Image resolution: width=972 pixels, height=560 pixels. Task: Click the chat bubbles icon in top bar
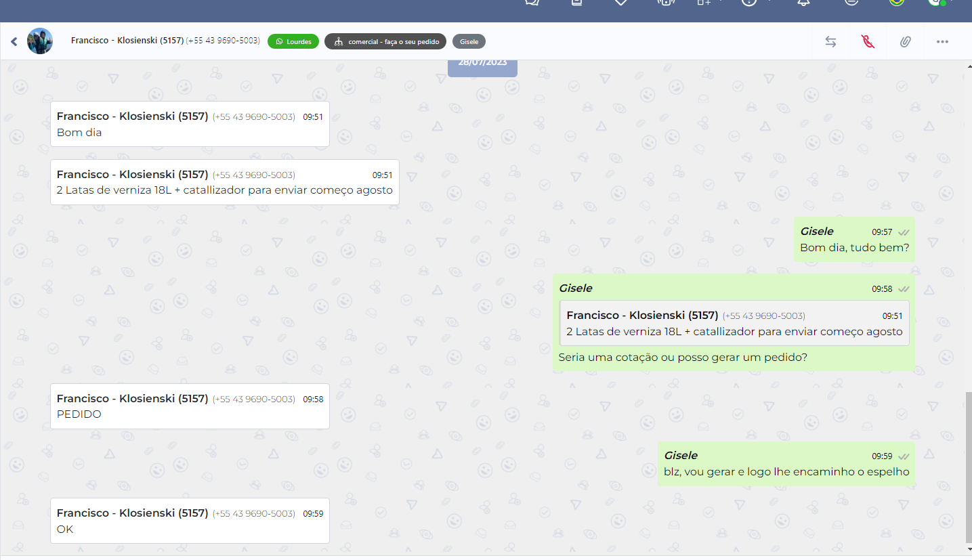[532, 3]
